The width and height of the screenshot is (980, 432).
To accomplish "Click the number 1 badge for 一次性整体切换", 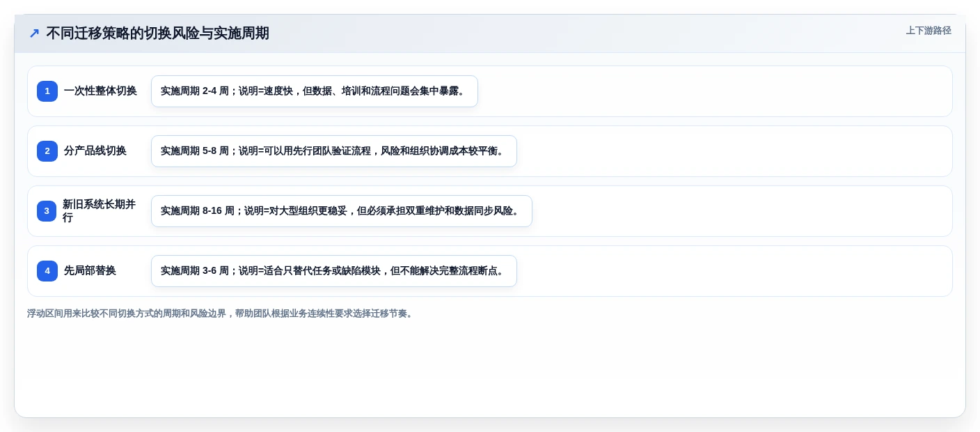I will (47, 91).
